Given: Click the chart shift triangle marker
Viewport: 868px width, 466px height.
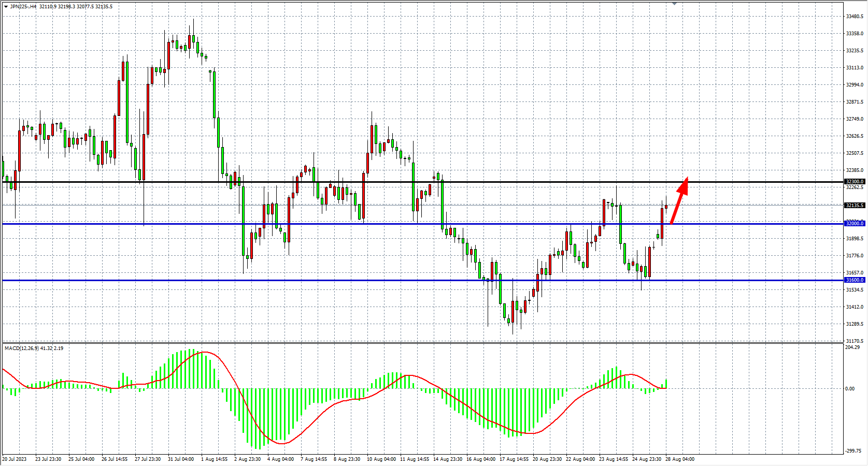Looking at the screenshot, I should click(x=674, y=4).
